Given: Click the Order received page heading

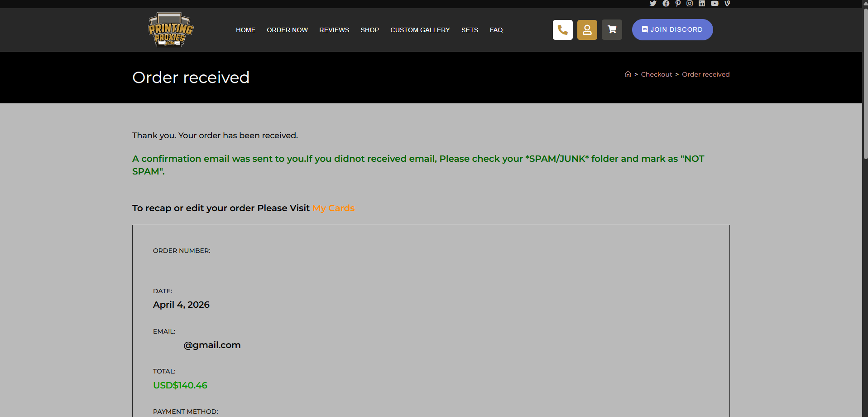Looking at the screenshot, I should click(191, 78).
